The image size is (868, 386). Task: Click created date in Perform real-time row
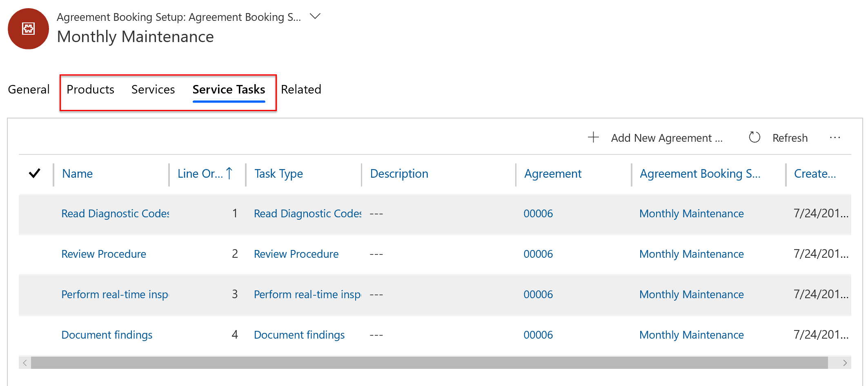(821, 294)
